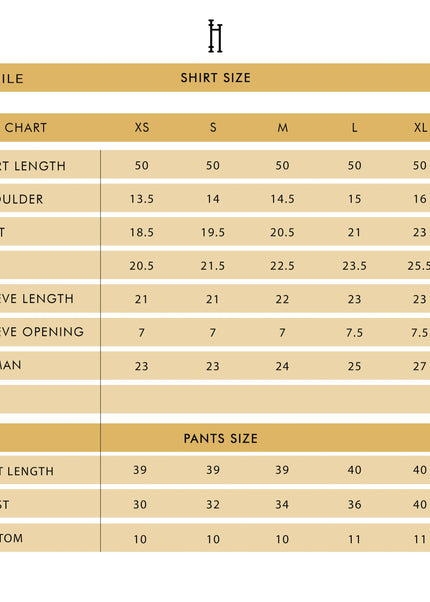Select the S size column header

[x=213, y=127]
